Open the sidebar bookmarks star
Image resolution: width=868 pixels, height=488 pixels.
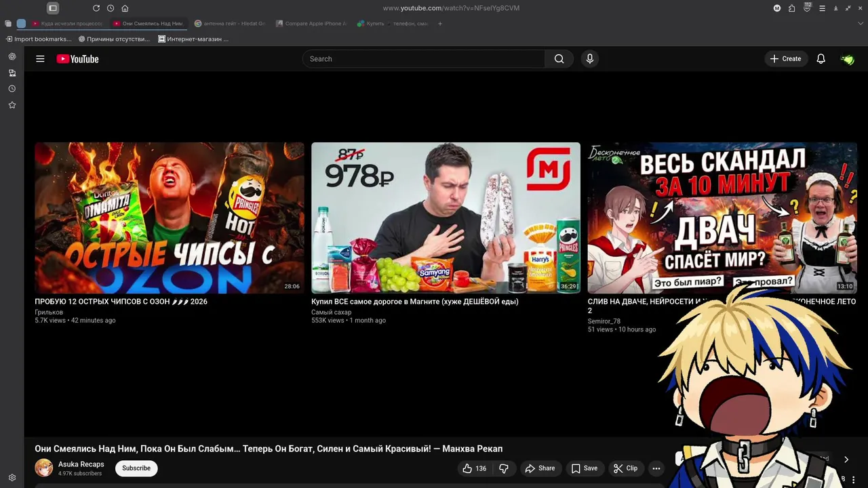[x=12, y=105]
